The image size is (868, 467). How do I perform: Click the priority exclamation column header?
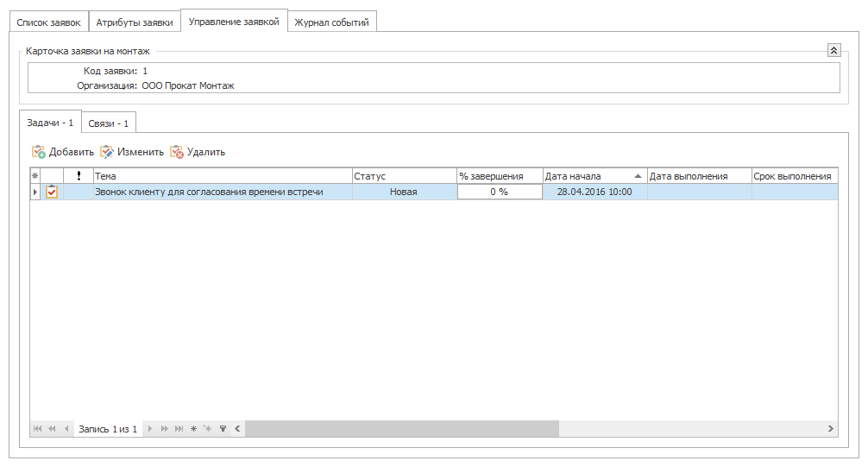pos(79,175)
